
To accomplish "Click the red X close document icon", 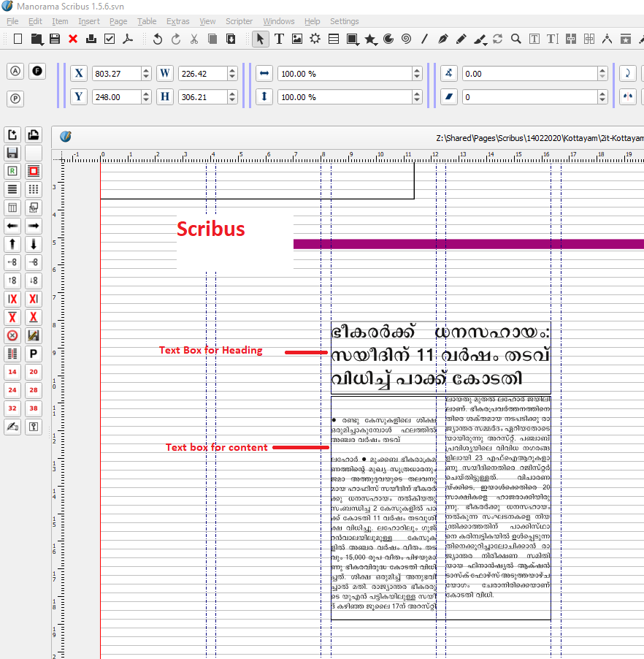I will (73, 39).
